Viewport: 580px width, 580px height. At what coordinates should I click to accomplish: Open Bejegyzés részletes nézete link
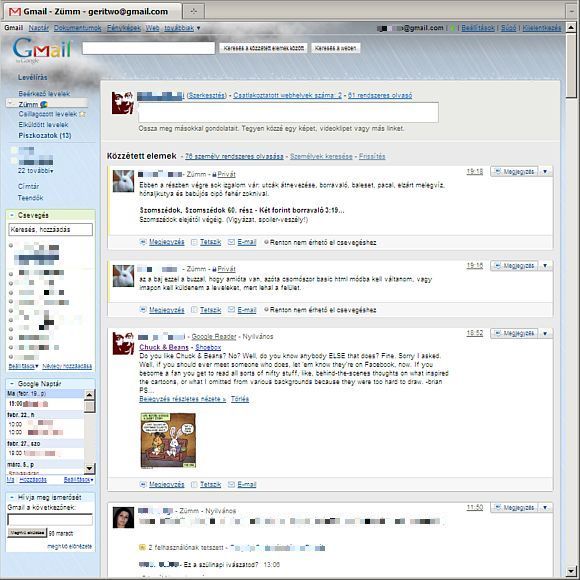182,399
